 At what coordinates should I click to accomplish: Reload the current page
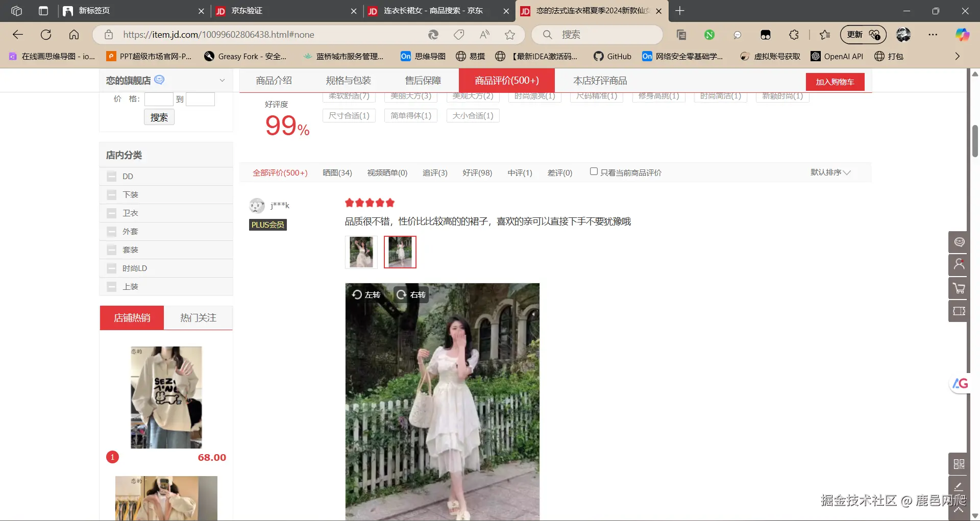[46, 35]
